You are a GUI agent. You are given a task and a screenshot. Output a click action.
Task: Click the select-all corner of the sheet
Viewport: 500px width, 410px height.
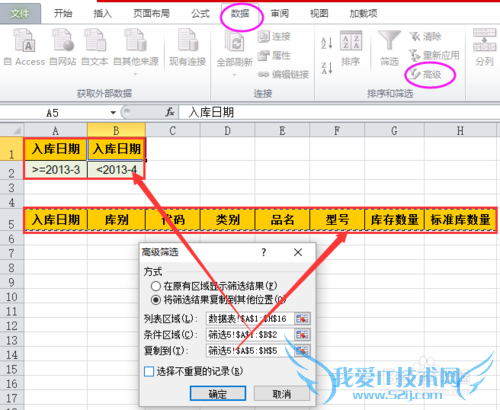[12, 130]
